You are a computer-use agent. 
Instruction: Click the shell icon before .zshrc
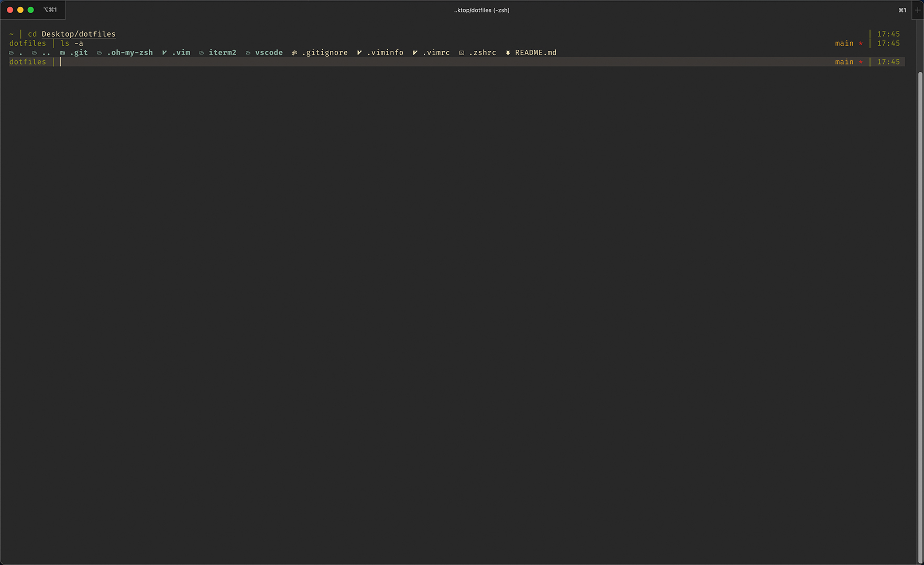coord(461,53)
